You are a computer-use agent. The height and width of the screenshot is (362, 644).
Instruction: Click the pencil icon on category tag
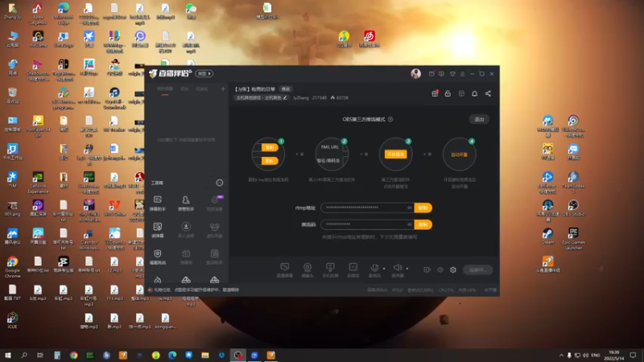point(285,97)
